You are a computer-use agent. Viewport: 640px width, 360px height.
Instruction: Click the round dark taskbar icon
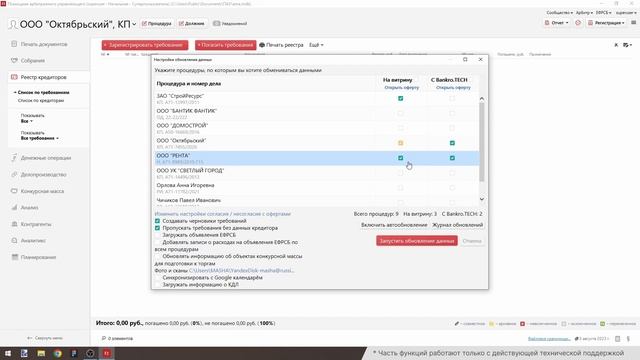[x=90, y=353]
